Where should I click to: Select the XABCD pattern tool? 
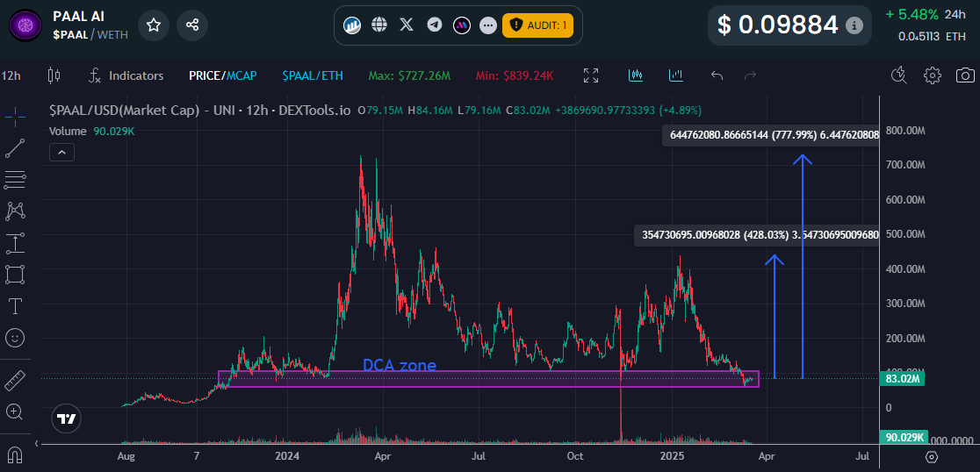coord(15,211)
